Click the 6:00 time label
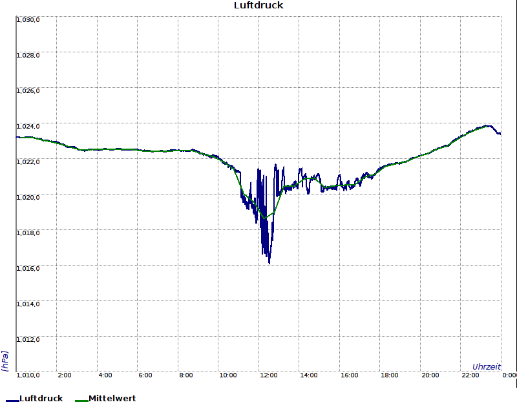This screenshot has width=517, height=420. [x=145, y=375]
